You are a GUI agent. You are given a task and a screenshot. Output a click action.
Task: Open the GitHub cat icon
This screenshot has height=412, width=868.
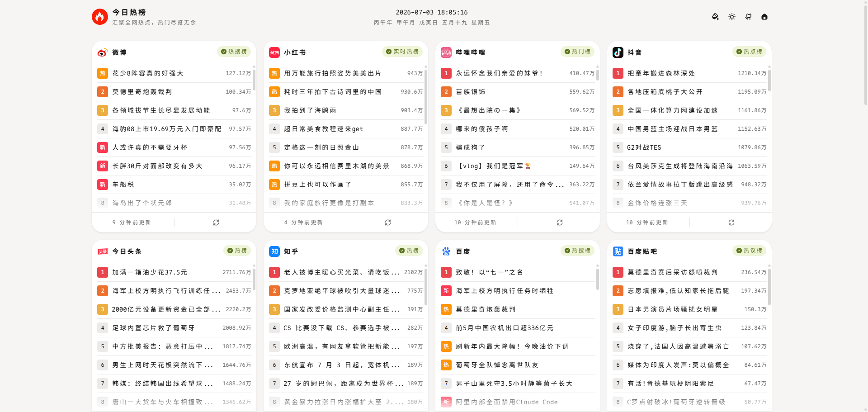pyautogui.click(x=748, y=17)
